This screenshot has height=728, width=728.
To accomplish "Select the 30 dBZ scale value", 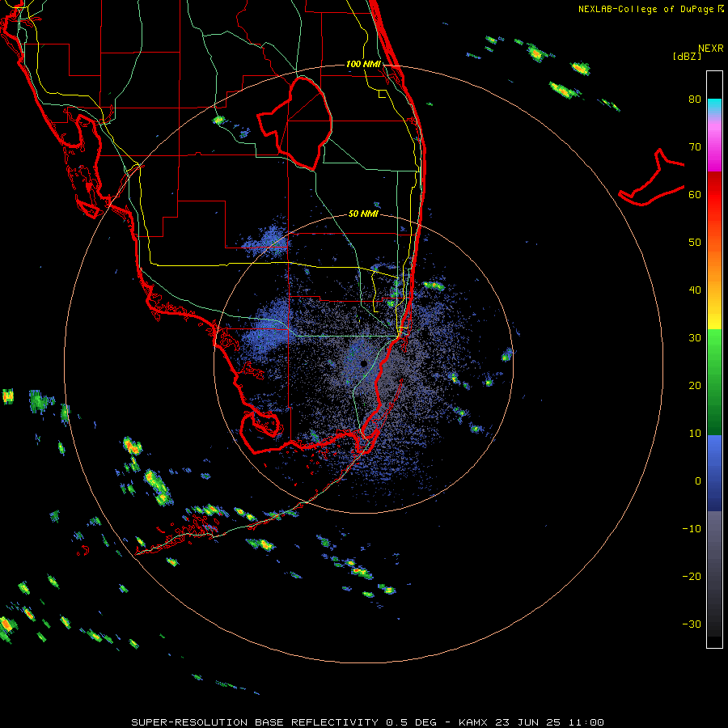I will click(x=695, y=338).
